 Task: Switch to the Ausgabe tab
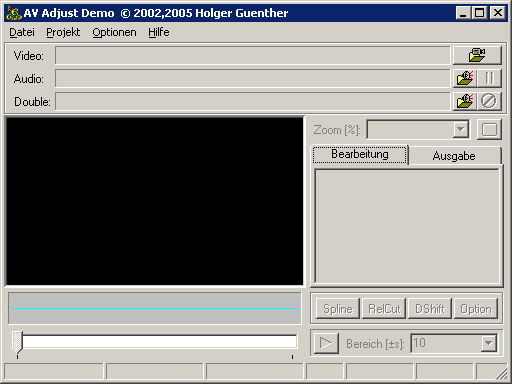pos(454,156)
